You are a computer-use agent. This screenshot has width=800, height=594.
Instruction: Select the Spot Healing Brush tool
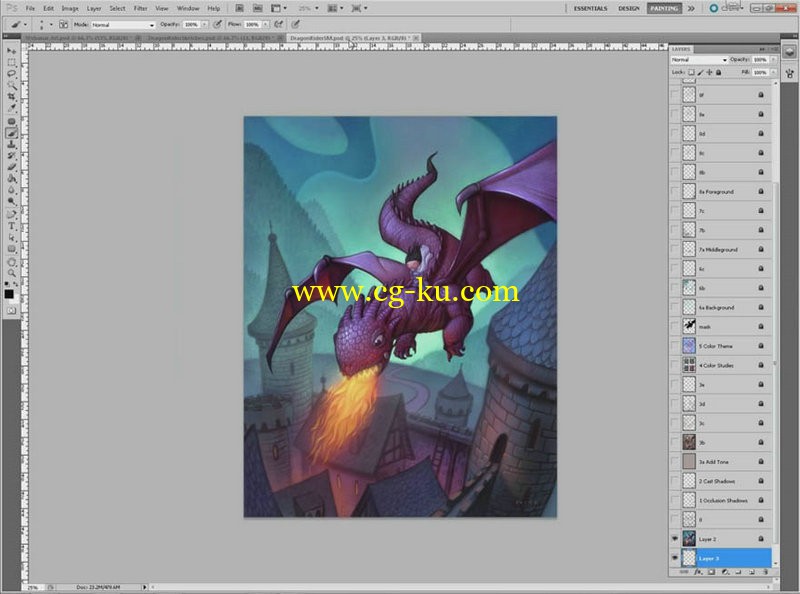tap(11, 121)
